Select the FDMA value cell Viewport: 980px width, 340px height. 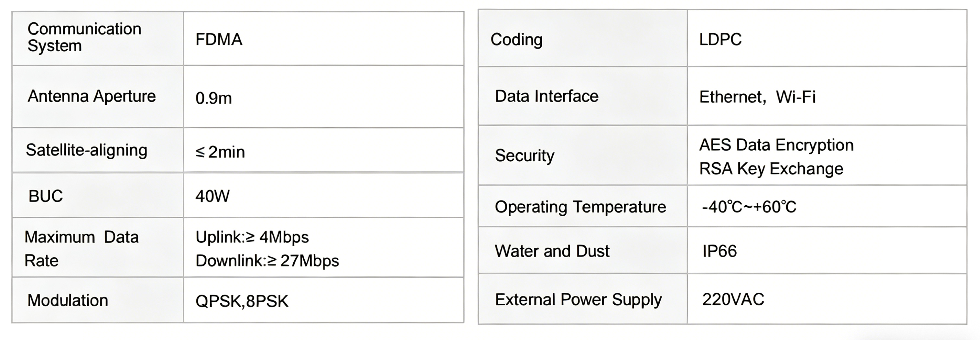point(219,40)
